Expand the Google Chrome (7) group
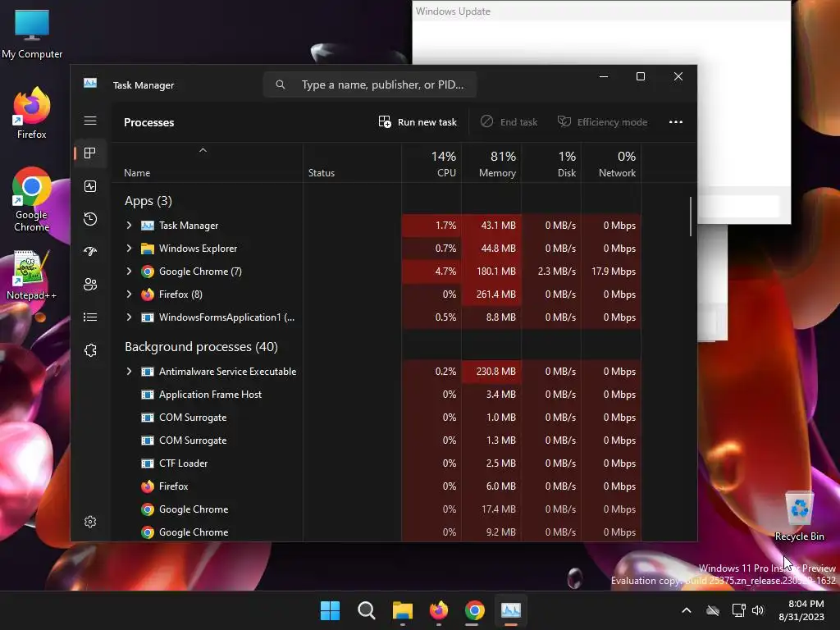Image resolution: width=840 pixels, height=630 pixels. click(129, 271)
